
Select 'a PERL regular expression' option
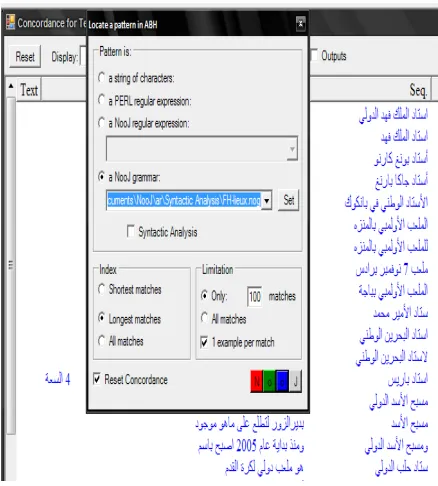(102, 100)
